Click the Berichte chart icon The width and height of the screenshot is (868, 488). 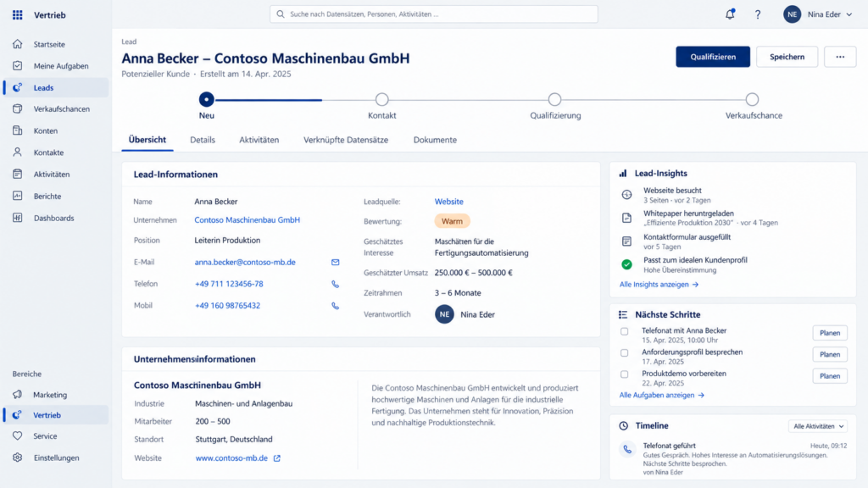click(x=18, y=196)
